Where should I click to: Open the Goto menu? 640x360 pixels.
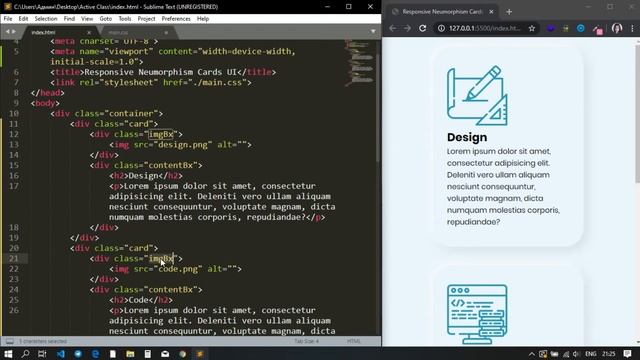click(x=105, y=19)
